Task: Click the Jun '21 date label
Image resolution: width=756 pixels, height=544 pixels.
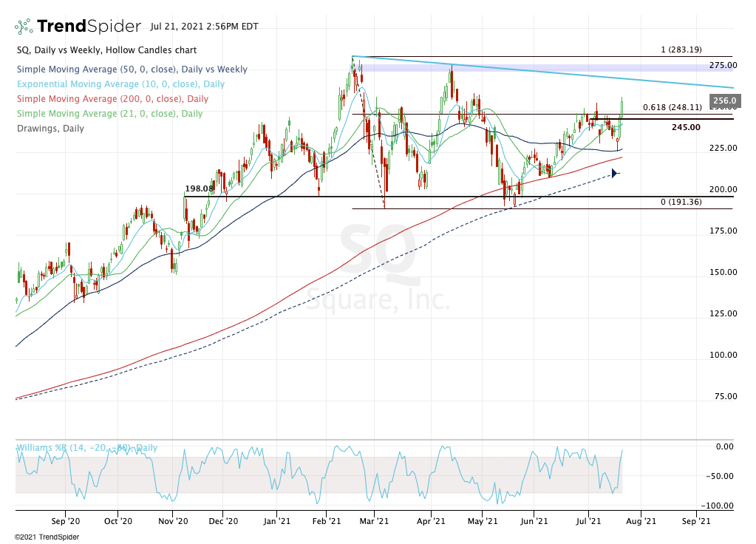Action: (534, 521)
